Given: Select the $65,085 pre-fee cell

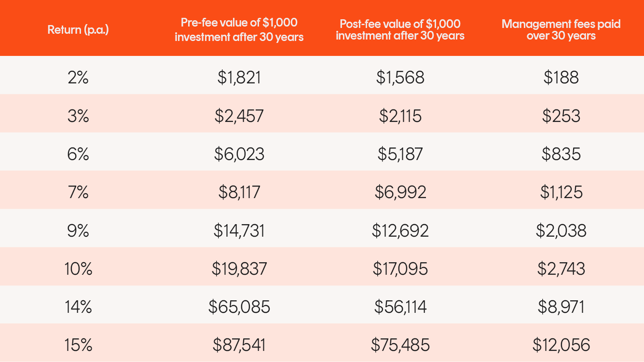Looking at the screenshot, I should point(239,307).
